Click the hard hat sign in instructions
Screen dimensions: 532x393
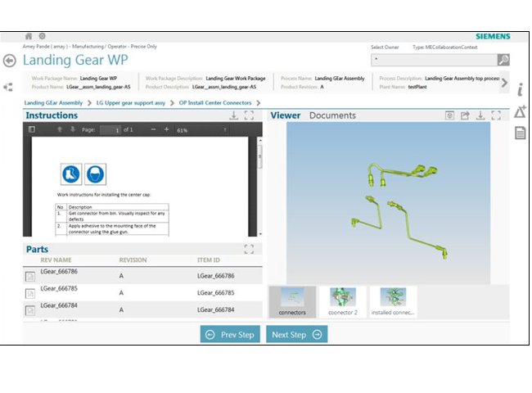tap(95, 174)
